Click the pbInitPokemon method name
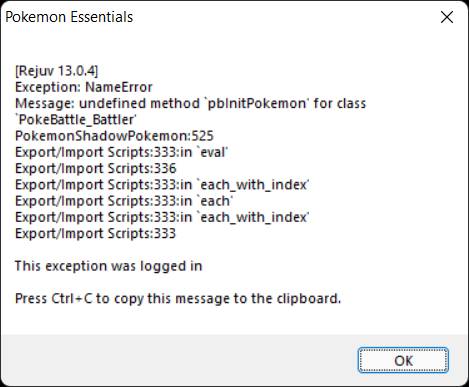The image size is (469, 387). 257,104
